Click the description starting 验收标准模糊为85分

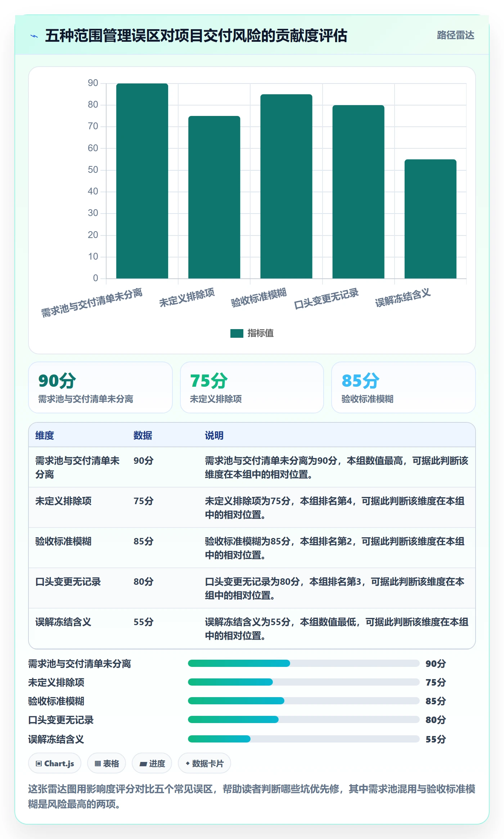pyautogui.click(x=335, y=548)
